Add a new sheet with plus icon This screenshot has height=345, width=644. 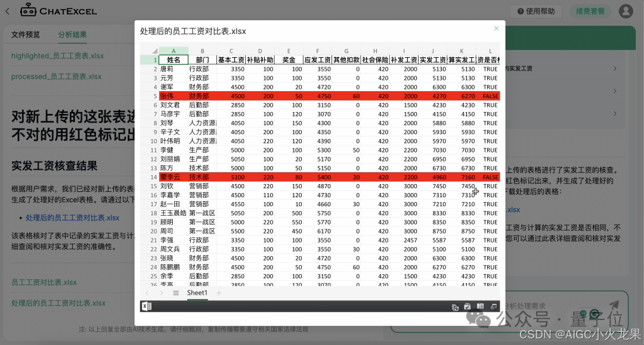tap(219, 293)
